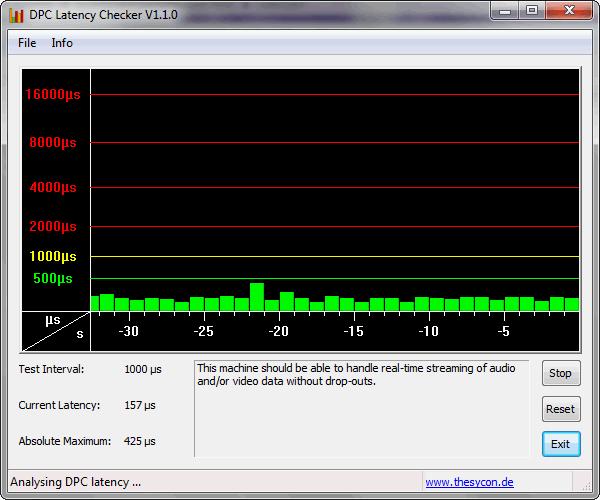Click the Test Interval value 1000 µs
The width and height of the screenshot is (600, 500).
(x=143, y=370)
